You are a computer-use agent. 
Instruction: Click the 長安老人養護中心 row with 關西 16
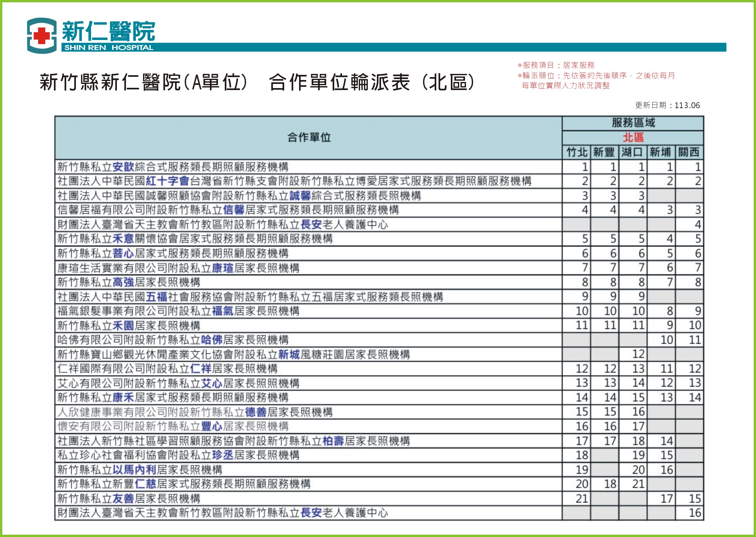222,513
